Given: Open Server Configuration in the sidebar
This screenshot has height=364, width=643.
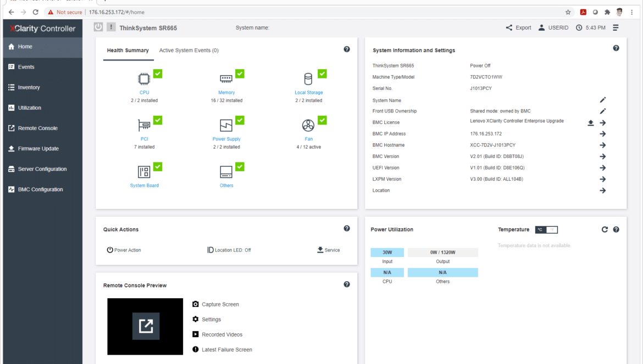Looking at the screenshot, I should click(43, 169).
